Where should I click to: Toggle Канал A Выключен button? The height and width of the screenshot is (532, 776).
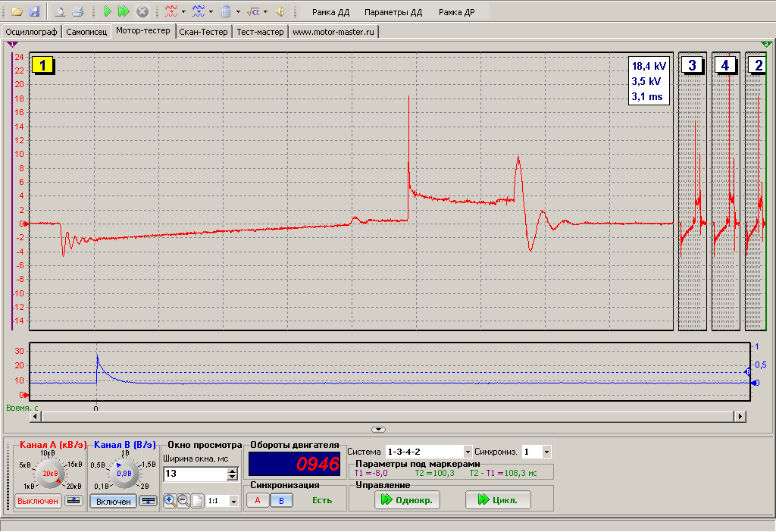pyautogui.click(x=39, y=502)
